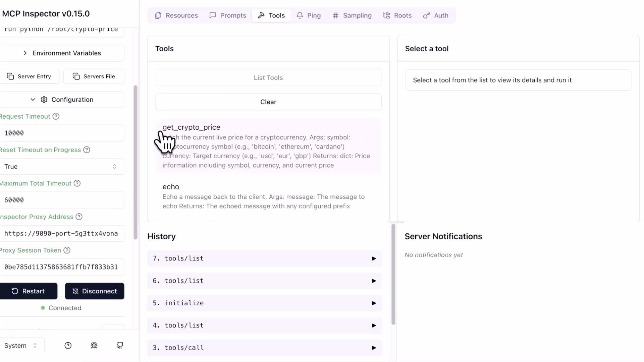Select the echo tool
Image resolution: width=644 pixels, height=362 pixels.
point(268,196)
